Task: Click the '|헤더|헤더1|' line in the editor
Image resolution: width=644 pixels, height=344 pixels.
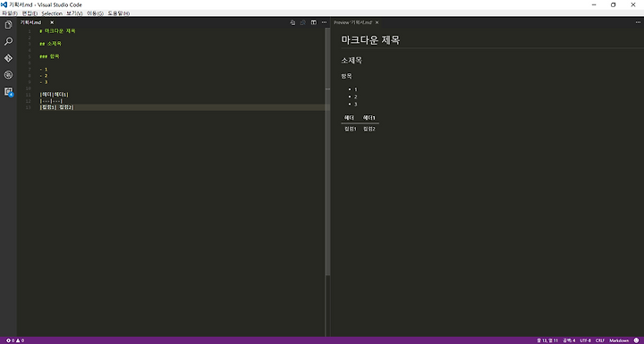Action: click(x=55, y=95)
